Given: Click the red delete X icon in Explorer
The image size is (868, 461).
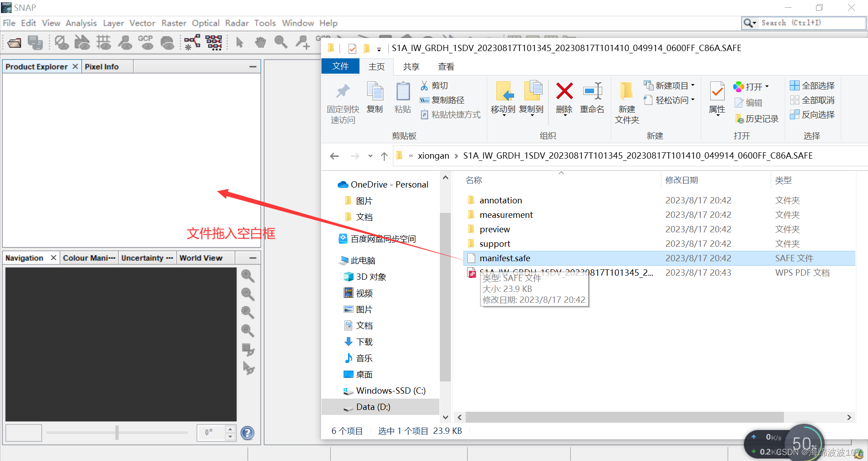Looking at the screenshot, I should 564,91.
